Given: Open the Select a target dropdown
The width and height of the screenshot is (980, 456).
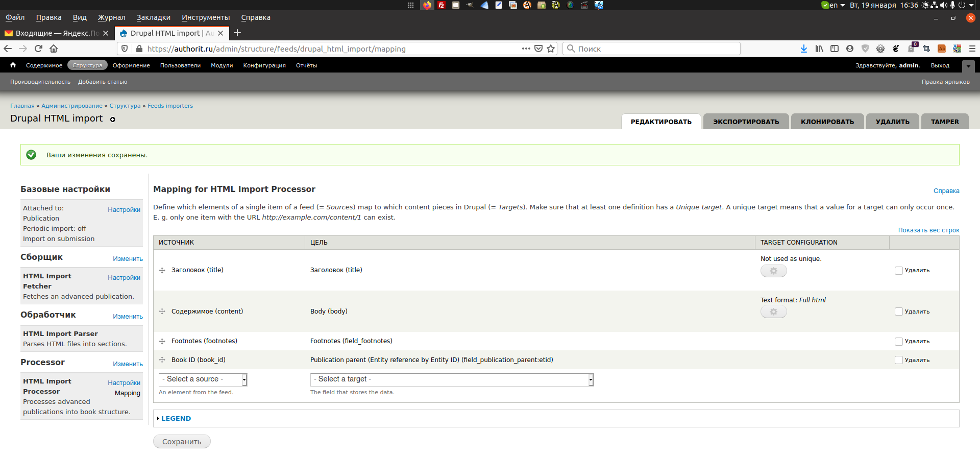Looking at the screenshot, I should click(452, 379).
